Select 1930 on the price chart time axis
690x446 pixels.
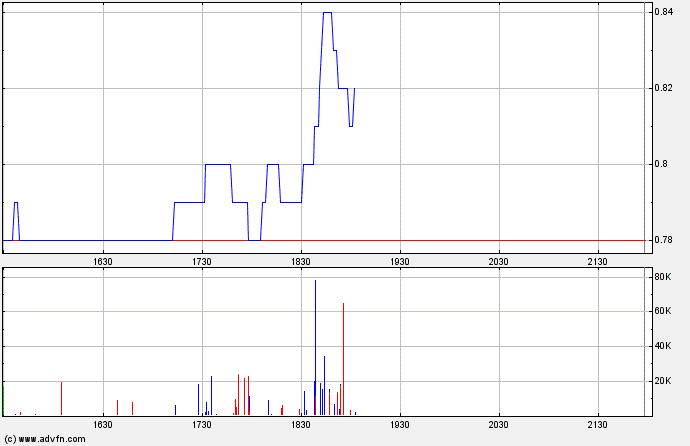pos(400,260)
